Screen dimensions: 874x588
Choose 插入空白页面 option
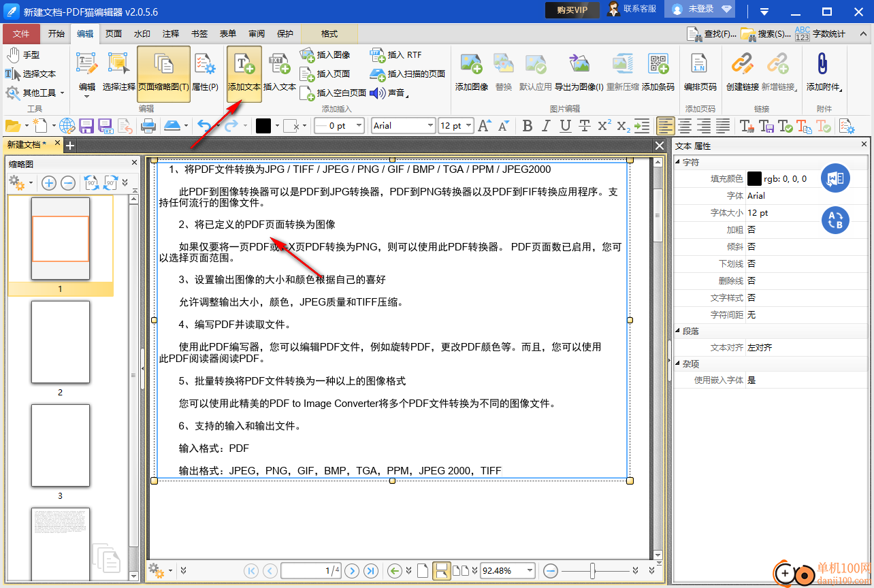coord(334,93)
